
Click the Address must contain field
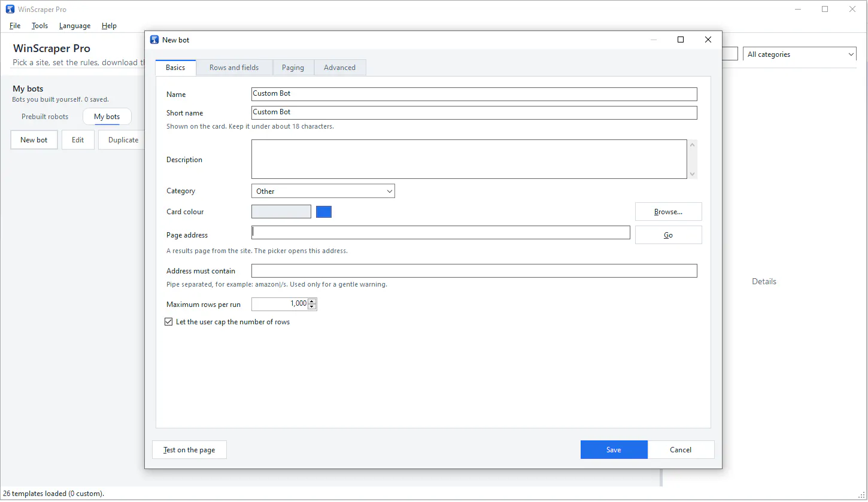(474, 271)
